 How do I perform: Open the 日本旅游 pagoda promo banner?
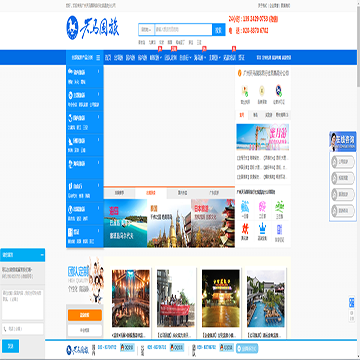pos(213,223)
